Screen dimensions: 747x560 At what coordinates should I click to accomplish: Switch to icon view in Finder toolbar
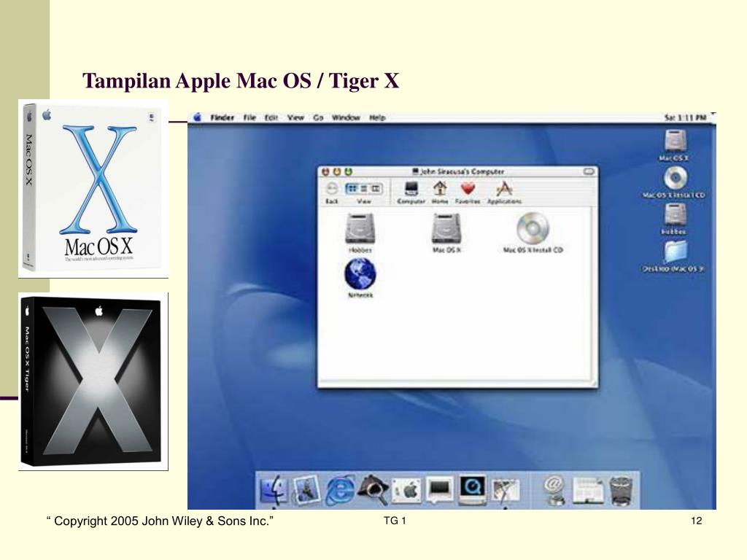pos(352,189)
